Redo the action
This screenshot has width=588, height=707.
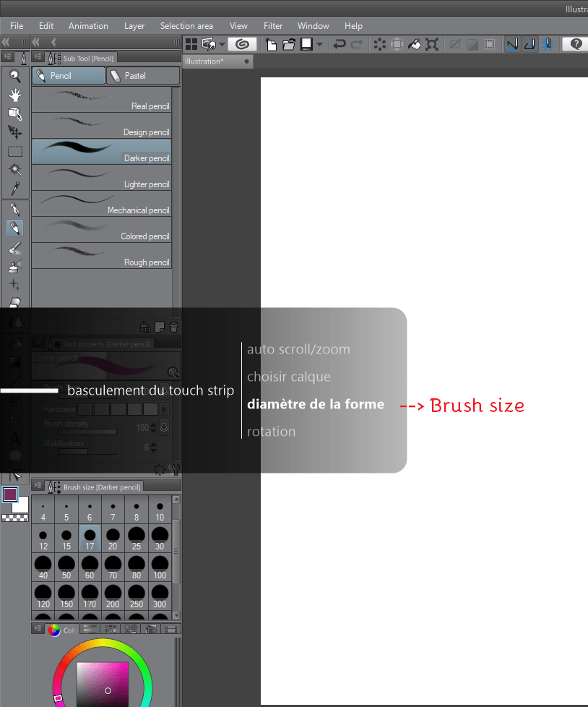[x=357, y=44]
